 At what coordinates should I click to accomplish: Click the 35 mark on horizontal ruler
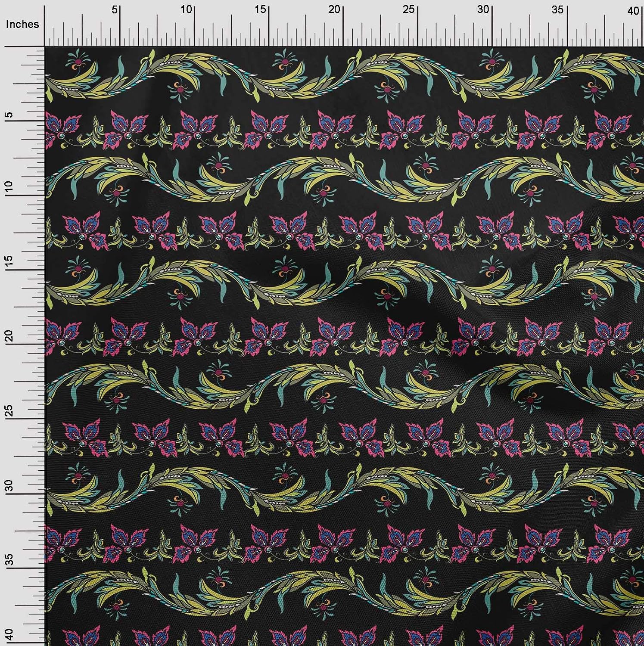(559, 10)
